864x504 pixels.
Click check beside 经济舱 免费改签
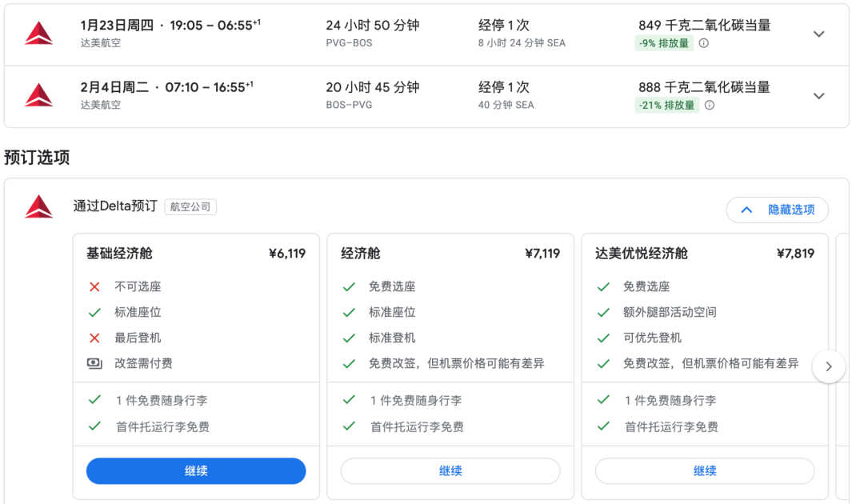click(x=349, y=363)
